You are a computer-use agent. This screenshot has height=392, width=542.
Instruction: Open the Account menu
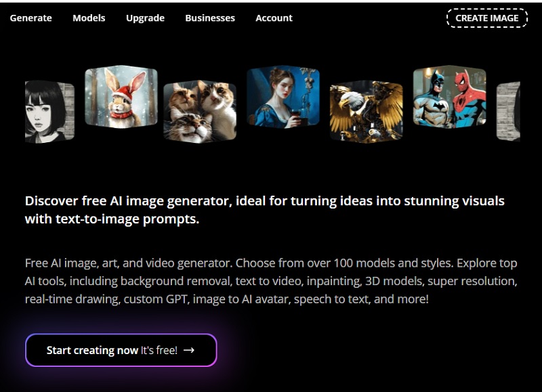pyautogui.click(x=274, y=18)
